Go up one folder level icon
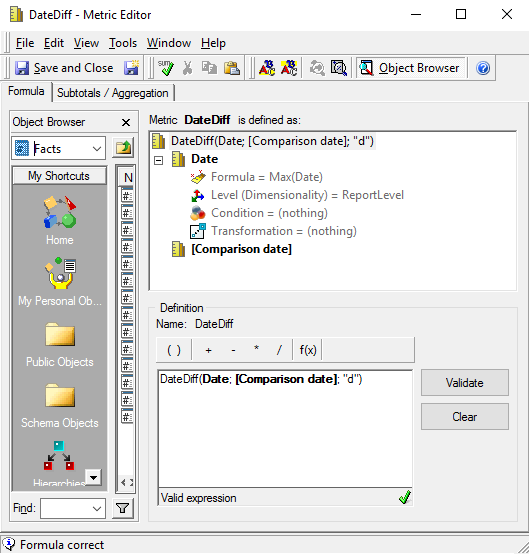 point(123,148)
